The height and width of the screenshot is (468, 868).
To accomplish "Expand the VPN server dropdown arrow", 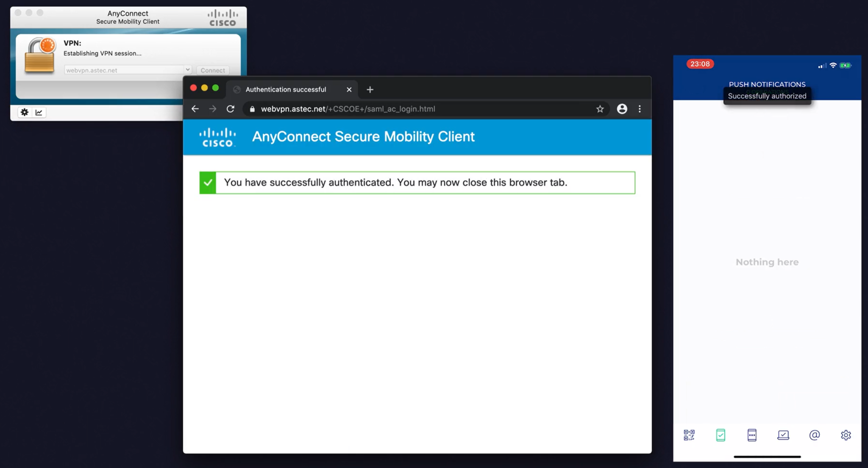I will pyautogui.click(x=187, y=69).
